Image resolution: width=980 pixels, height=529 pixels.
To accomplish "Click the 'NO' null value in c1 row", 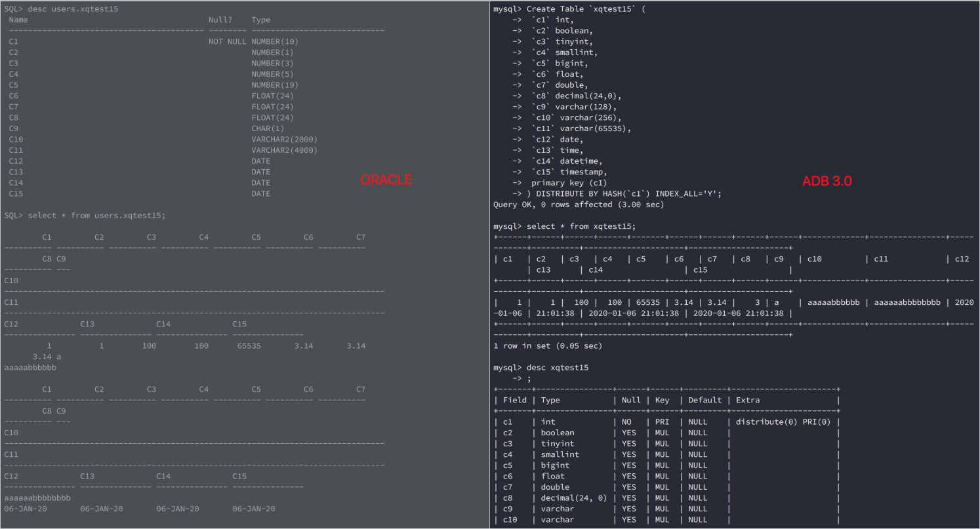I will coord(626,421).
